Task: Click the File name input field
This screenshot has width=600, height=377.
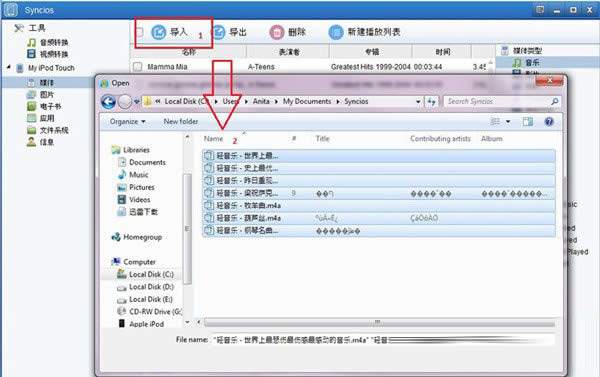Action: pyautogui.click(x=383, y=339)
